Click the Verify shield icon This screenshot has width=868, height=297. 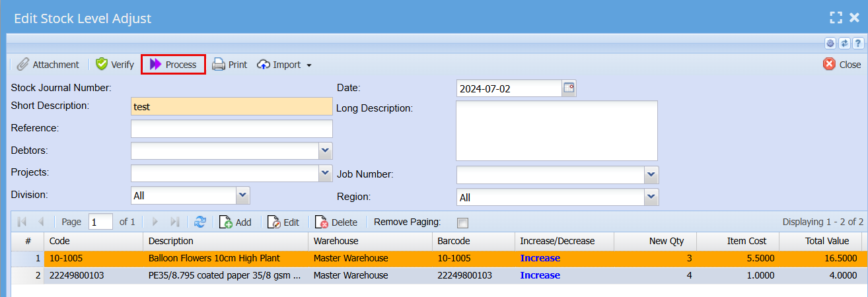pos(102,65)
